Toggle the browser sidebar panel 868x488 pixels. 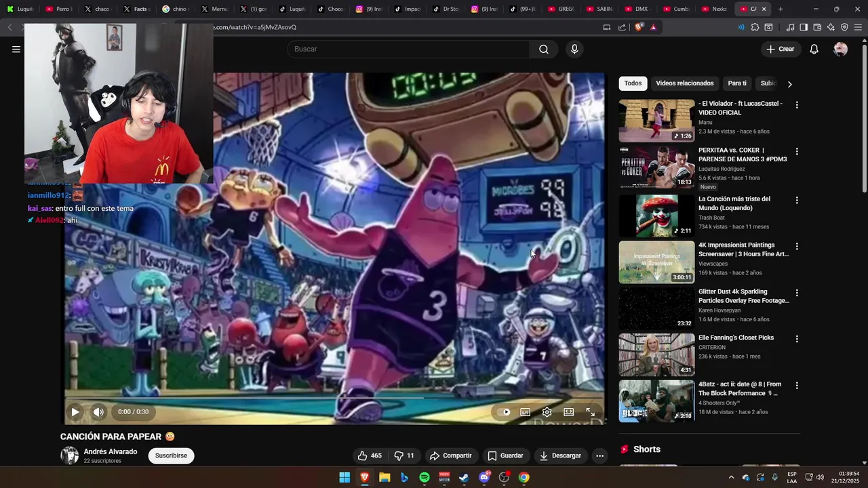pos(804,27)
